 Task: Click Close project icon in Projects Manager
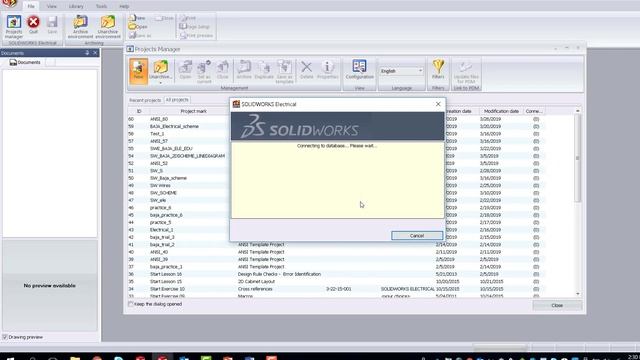[223, 70]
